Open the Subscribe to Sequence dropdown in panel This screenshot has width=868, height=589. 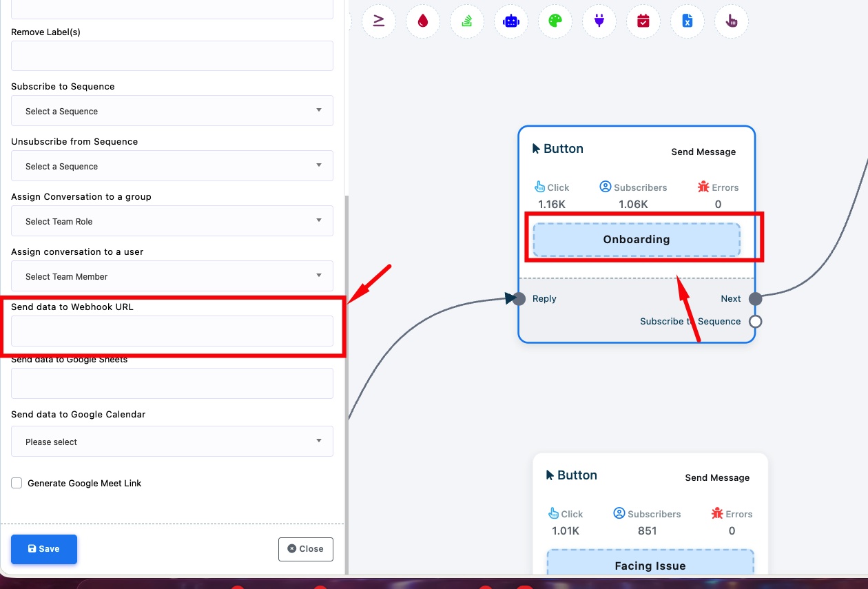pos(172,110)
